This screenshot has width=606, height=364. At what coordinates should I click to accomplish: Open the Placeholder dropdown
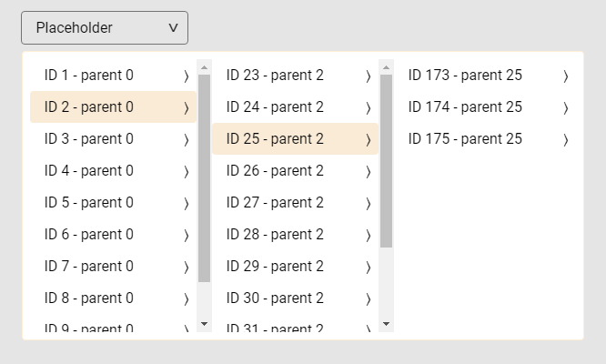[105, 28]
